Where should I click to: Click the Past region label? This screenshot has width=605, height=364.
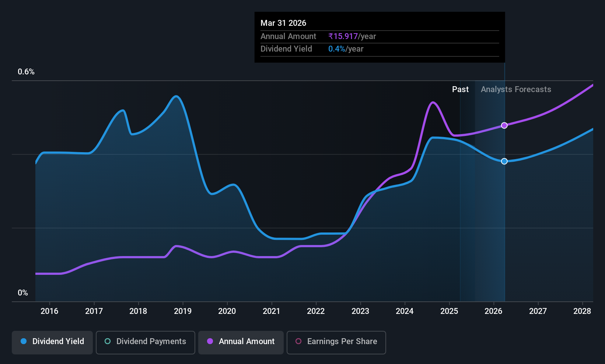(460, 90)
